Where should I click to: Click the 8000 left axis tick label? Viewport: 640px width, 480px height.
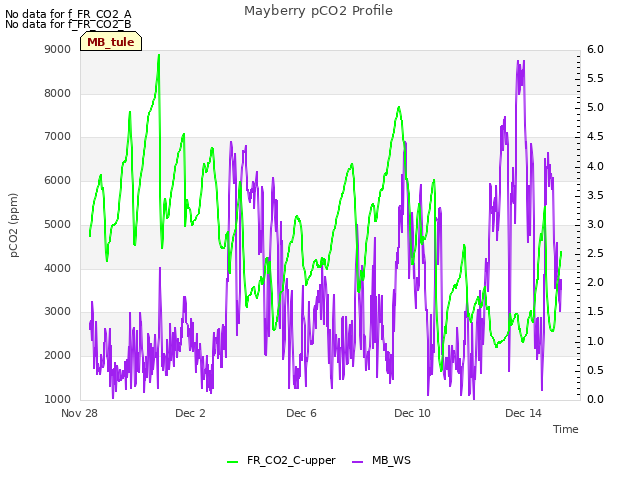(x=58, y=93)
